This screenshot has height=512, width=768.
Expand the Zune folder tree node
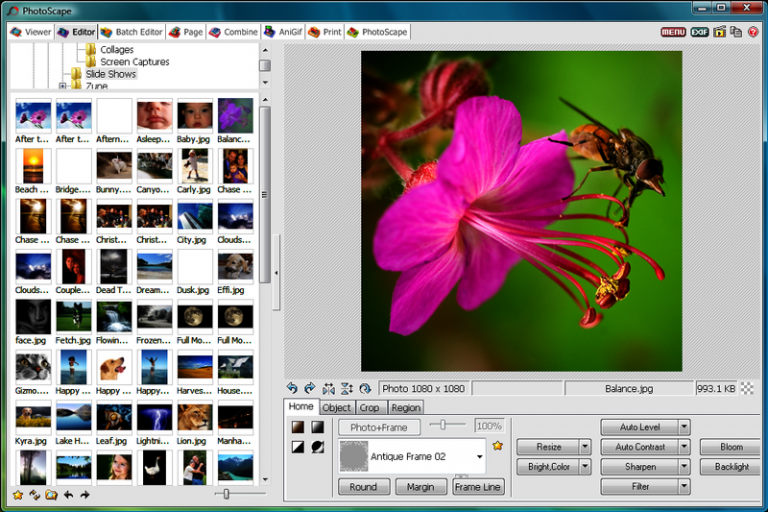[62, 86]
